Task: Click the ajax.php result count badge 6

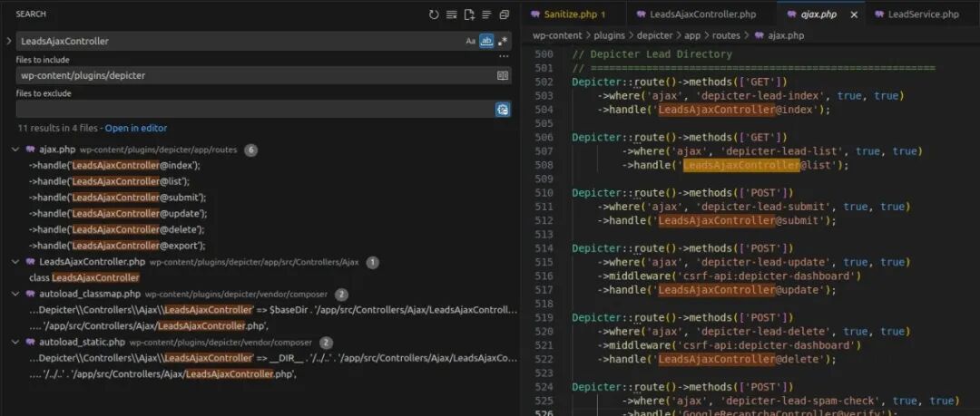Action: tap(250, 150)
